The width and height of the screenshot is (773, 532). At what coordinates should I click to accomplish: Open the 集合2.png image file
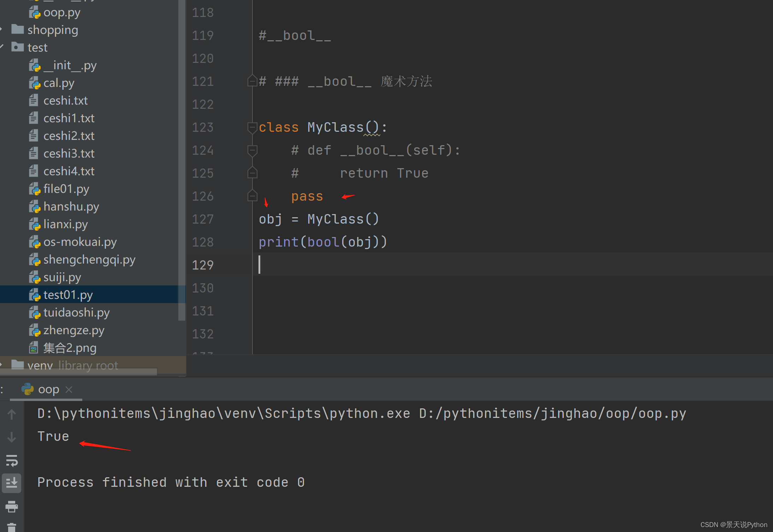(x=70, y=348)
